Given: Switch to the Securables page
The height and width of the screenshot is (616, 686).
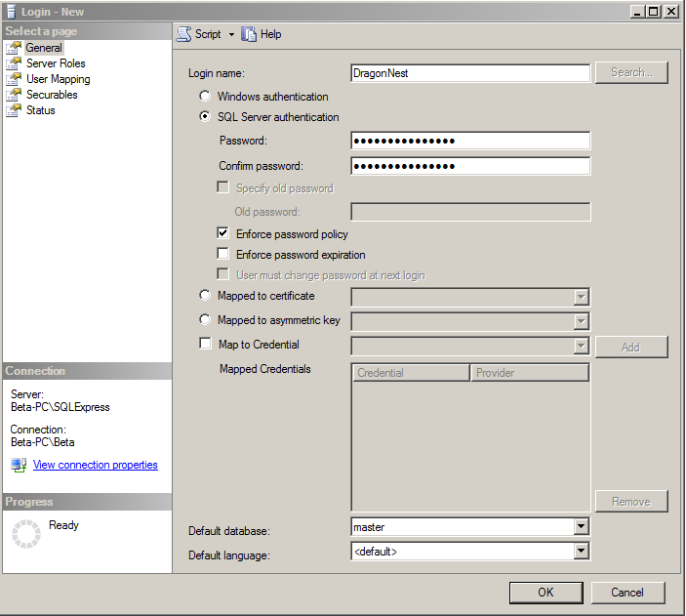Looking at the screenshot, I should point(52,95).
